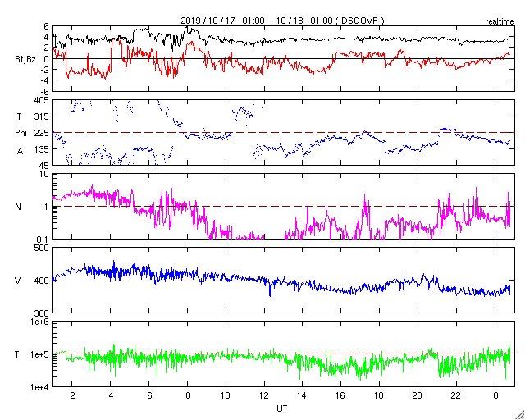
Task: Click the UT axis hour label '14'
Action: coord(303,395)
